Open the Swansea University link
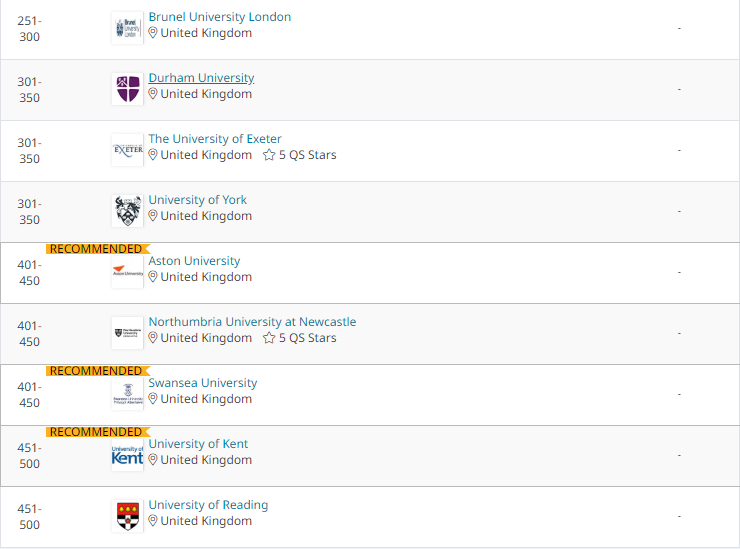The height and width of the screenshot is (549, 740). coord(202,383)
